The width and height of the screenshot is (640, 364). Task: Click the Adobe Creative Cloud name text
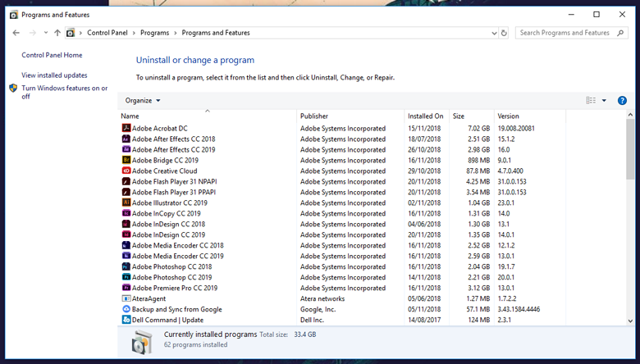[164, 171]
